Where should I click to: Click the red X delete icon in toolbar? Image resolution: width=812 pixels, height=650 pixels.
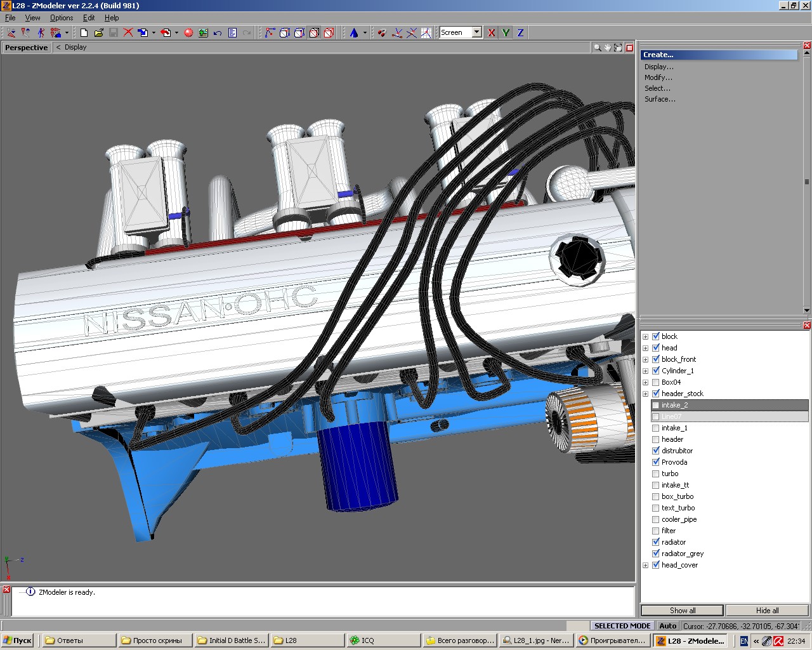(128, 32)
